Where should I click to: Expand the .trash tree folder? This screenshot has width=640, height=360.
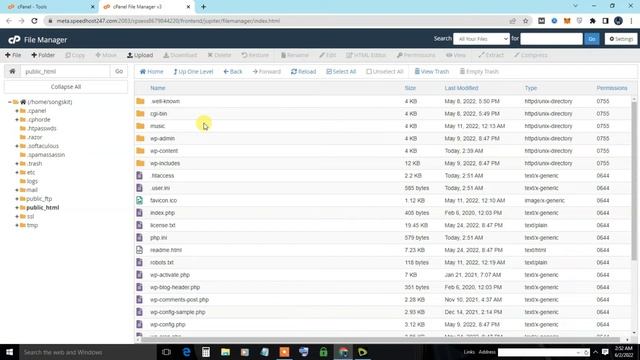pyautogui.click(x=17, y=164)
